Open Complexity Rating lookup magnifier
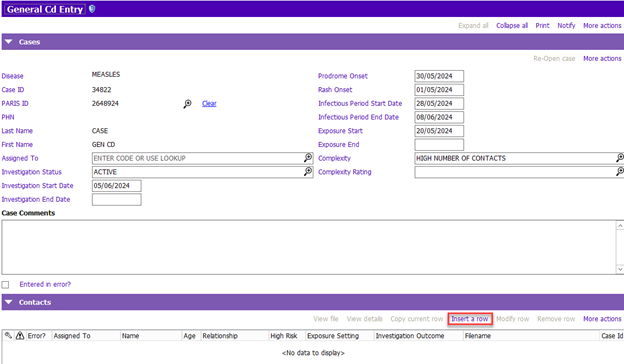The width and height of the screenshot is (624, 364). point(620,171)
